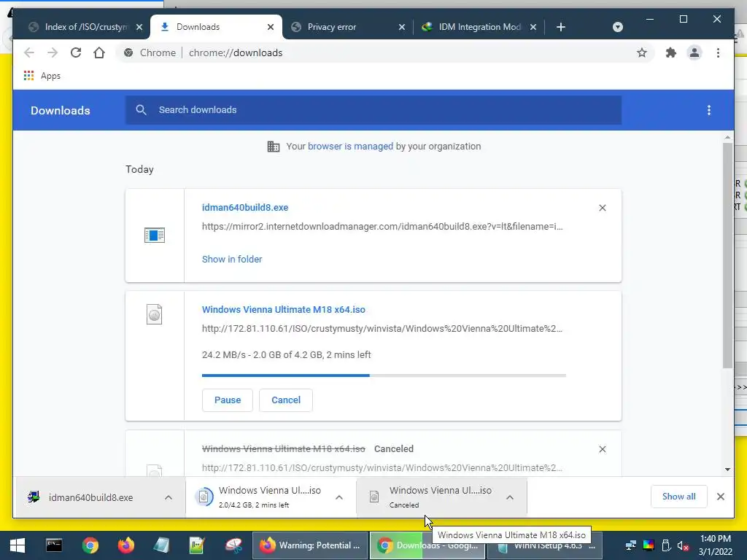Click the browser forward arrow
This screenshot has height=560, width=747.
53,52
